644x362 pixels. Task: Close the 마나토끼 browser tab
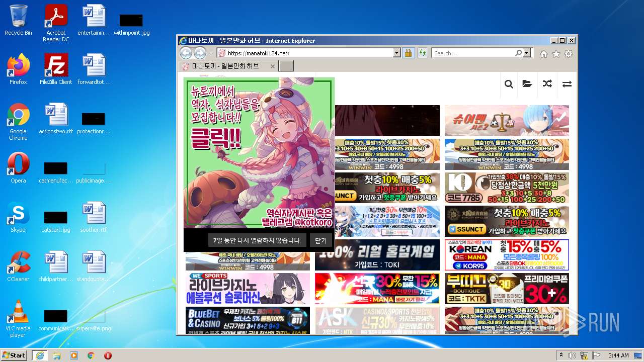point(273,66)
